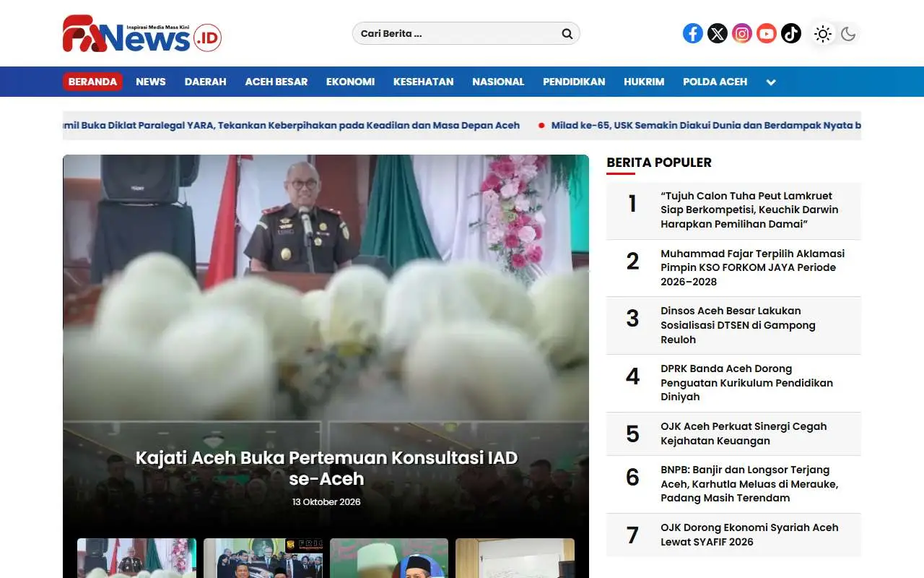This screenshot has height=578, width=924.
Task: Open popular article OJK Dorong Ekonomi Syariah
Action: coord(749,535)
